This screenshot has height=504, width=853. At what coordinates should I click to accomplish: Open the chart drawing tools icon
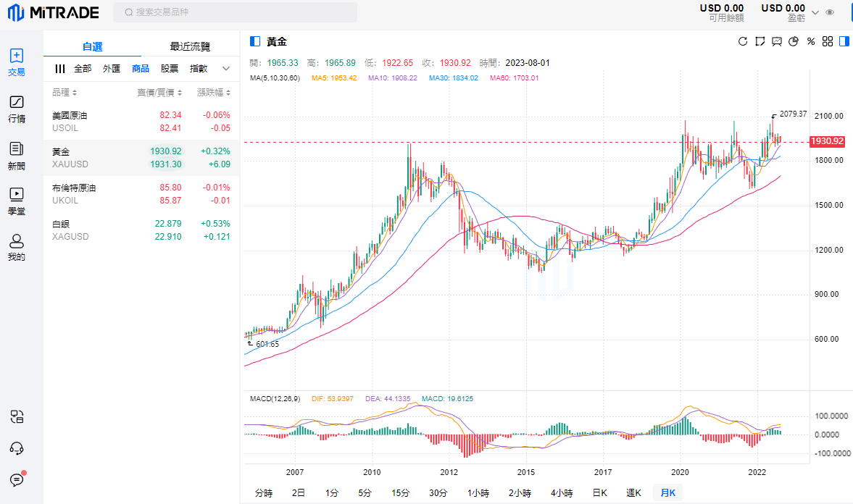(760, 41)
